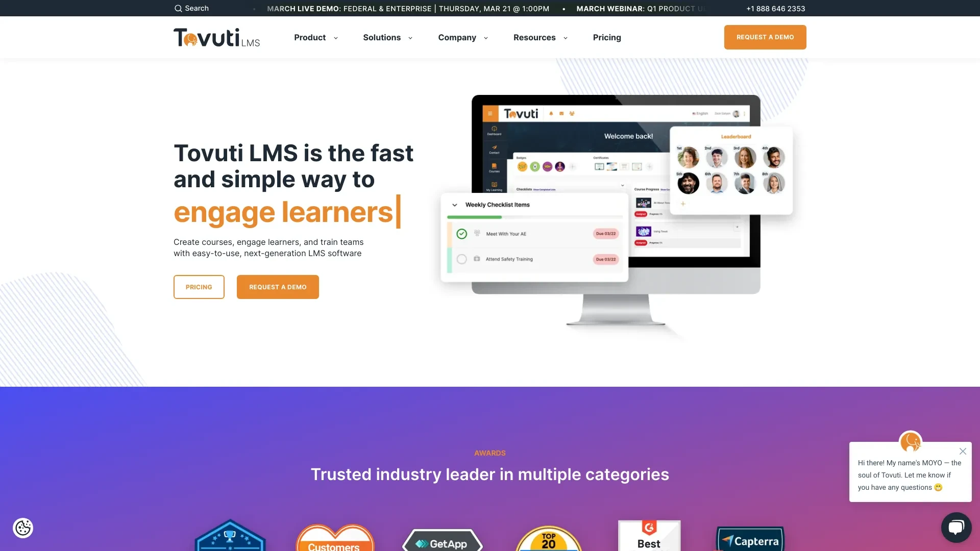The height and width of the screenshot is (551, 980).
Task: Click the MOYO chatbot avatar icon
Action: pyautogui.click(x=911, y=441)
